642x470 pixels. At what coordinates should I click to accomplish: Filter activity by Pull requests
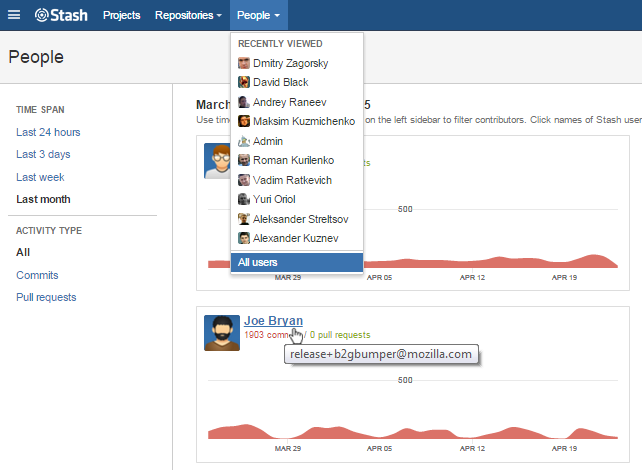(46, 297)
